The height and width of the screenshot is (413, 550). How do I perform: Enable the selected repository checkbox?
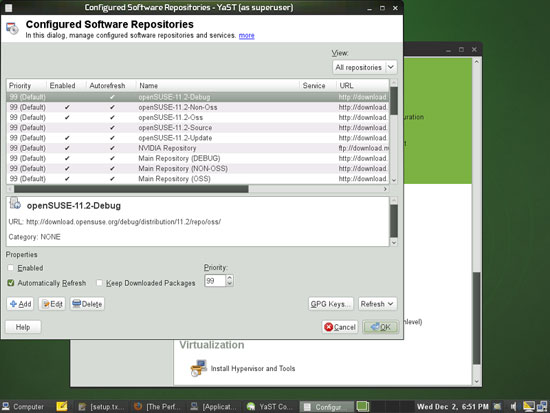(11, 268)
